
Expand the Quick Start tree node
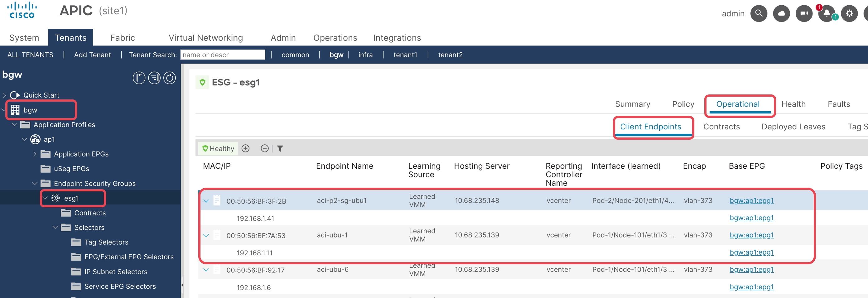[4, 95]
